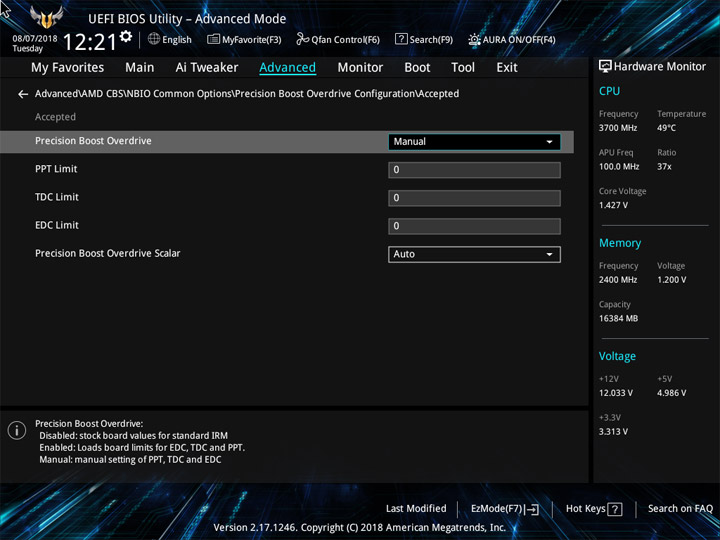Viewport: 720px width, 540px height.
Task: Click the +3.3V reading 3.313 V
Action: click(613, 432)
